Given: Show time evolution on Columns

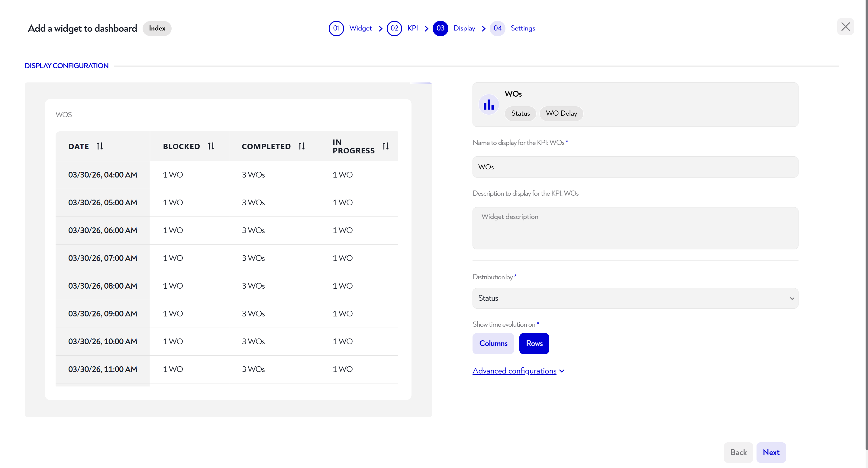Looking at the screenshot, I should [x=493, y=343].
